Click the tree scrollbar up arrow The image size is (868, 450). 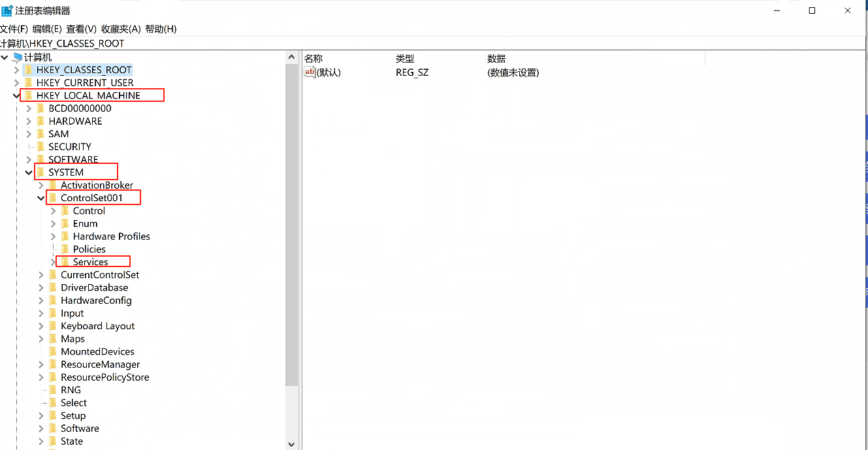(291, 57)
